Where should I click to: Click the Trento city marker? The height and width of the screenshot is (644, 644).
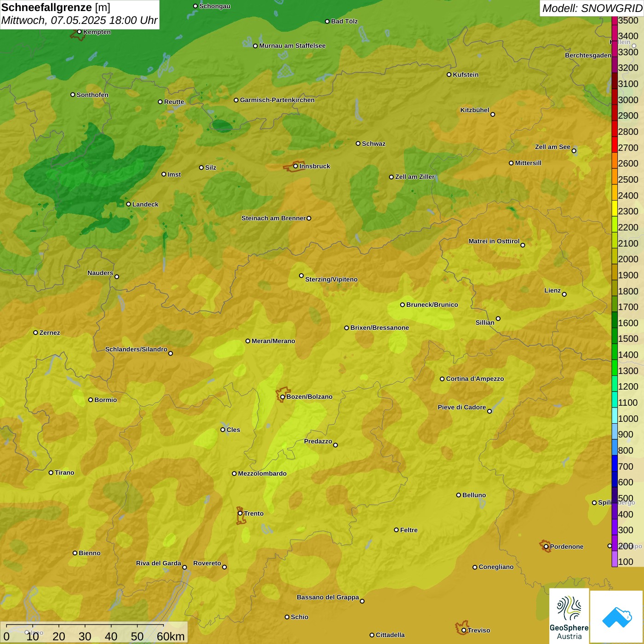click(x=240, y=513)
